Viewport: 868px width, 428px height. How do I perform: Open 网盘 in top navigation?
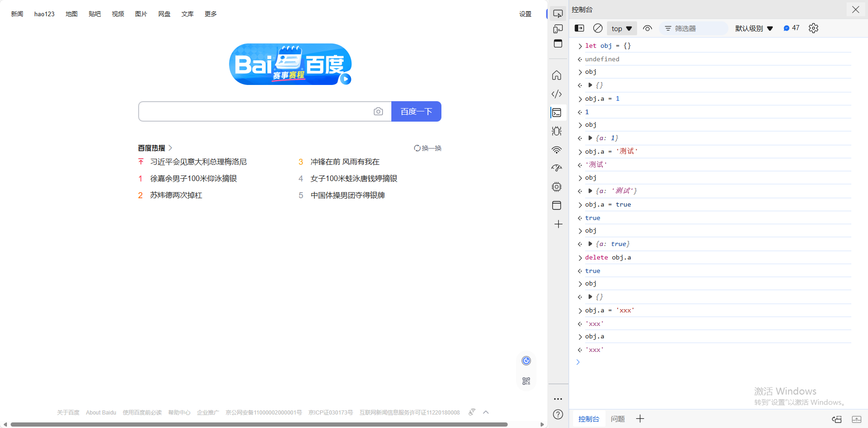pos(164,14)
